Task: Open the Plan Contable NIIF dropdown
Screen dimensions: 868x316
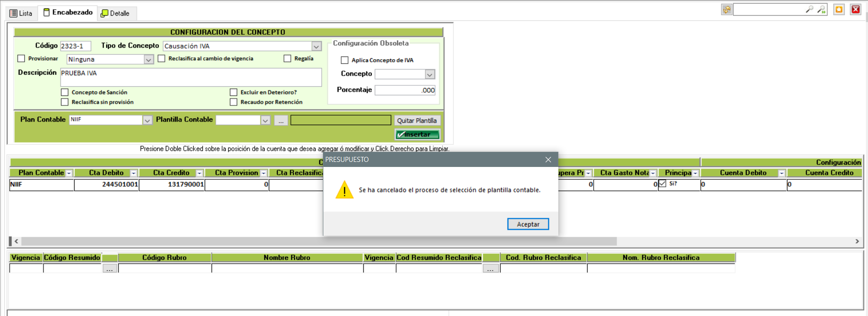Action: (147, 120)
